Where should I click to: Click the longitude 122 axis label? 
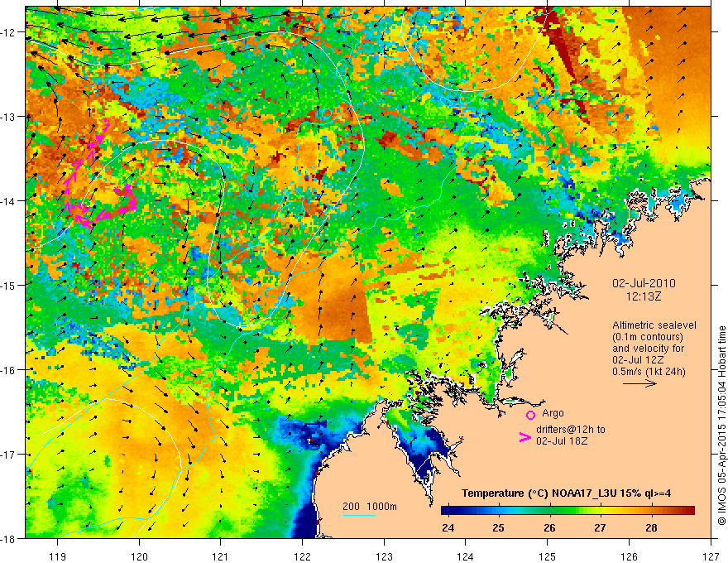click(x=302, y=557)
